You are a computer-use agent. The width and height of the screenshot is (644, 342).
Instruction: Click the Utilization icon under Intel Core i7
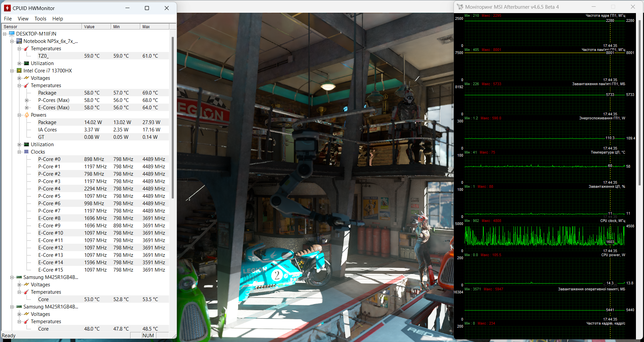pos(26,145)
